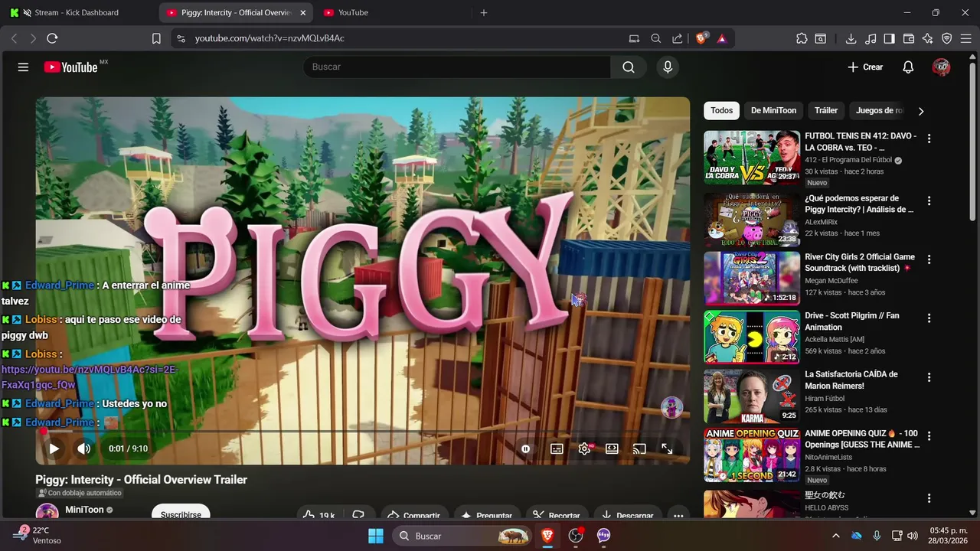980x551 pixels.
Task: Open the FUTBOL TENIS EN 412 thumbnail
Action: (752, 158)
